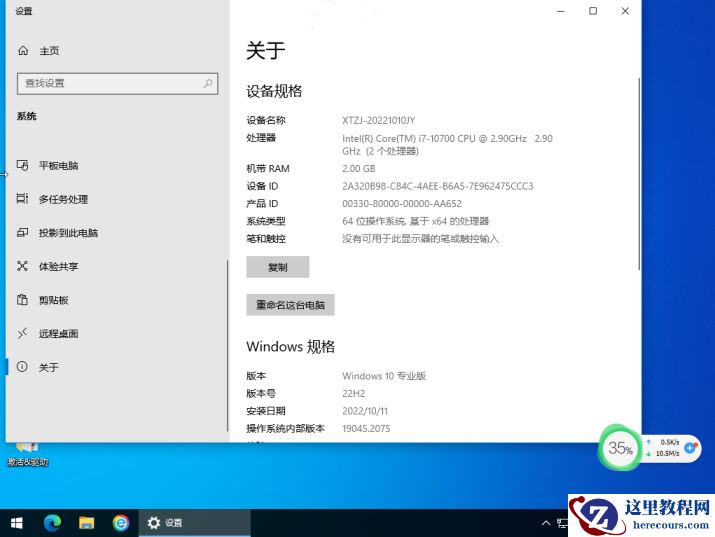Select the device name XTZJ-20221010JY text

tap(378, 120)
